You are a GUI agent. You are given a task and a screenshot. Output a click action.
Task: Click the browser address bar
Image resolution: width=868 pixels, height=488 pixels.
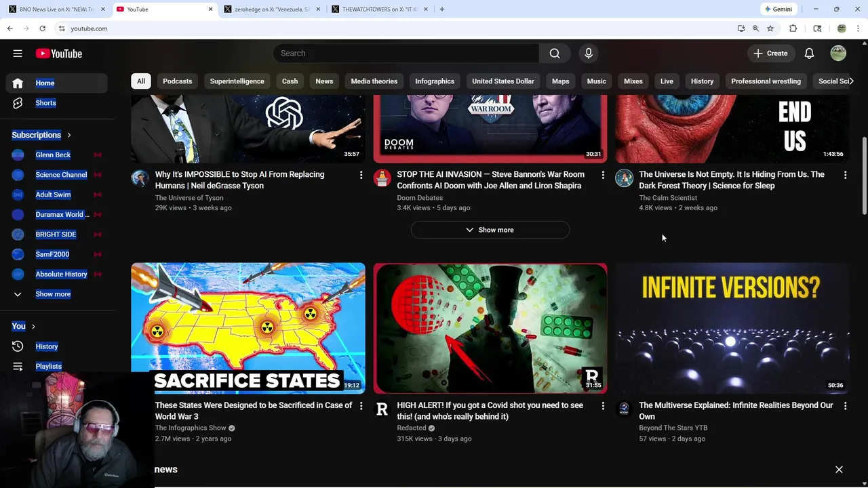click(x=400, y=28)
